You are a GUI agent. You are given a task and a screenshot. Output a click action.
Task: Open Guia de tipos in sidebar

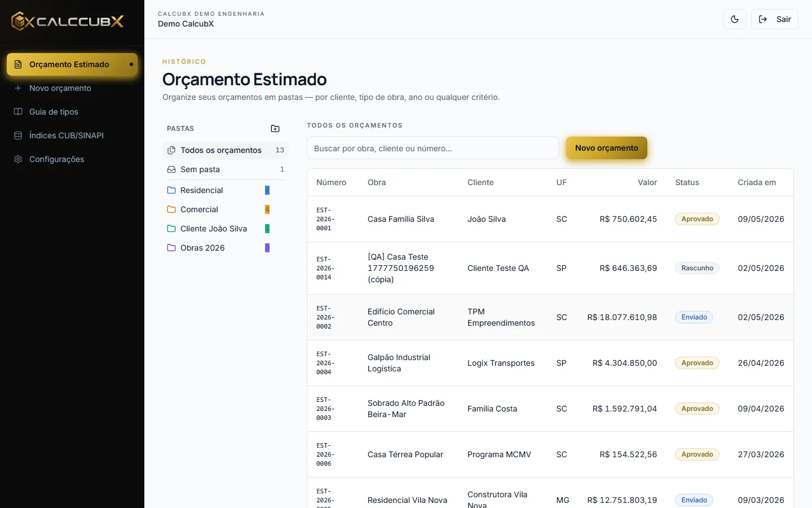click(72, 112)
